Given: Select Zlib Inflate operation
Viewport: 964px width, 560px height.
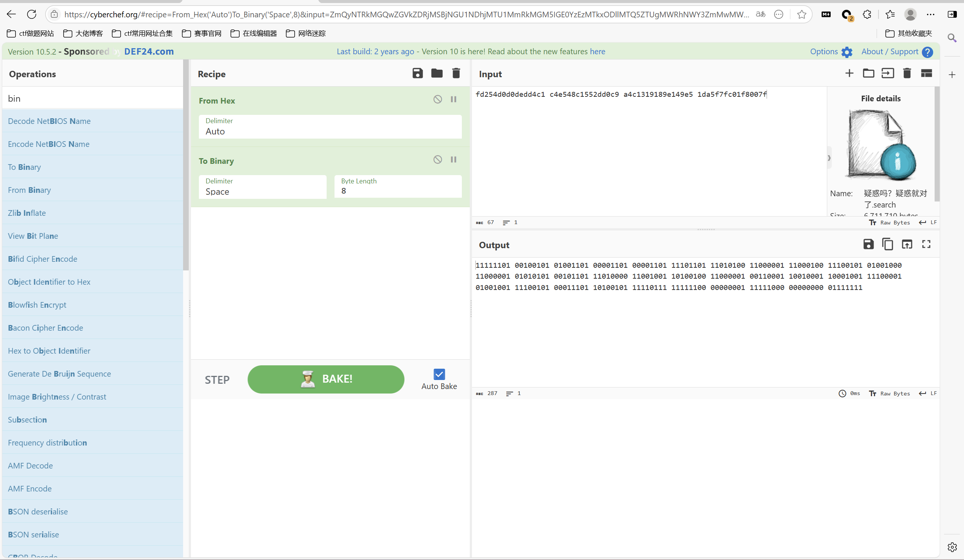Looking at the screenshot, I should (x=93, y=213).
